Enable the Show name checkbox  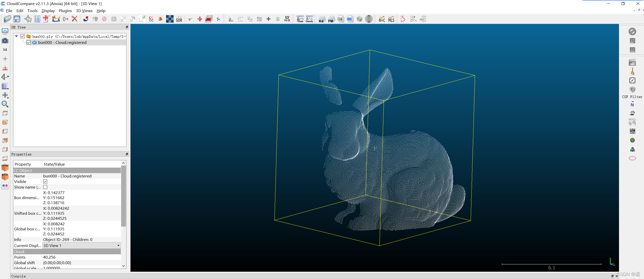[x=45, y=187]
